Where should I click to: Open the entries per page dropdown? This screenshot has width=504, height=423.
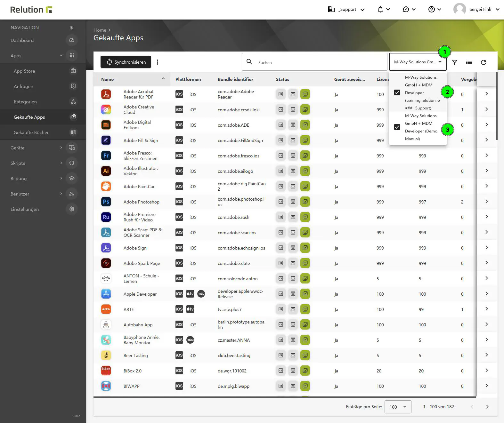398,407
